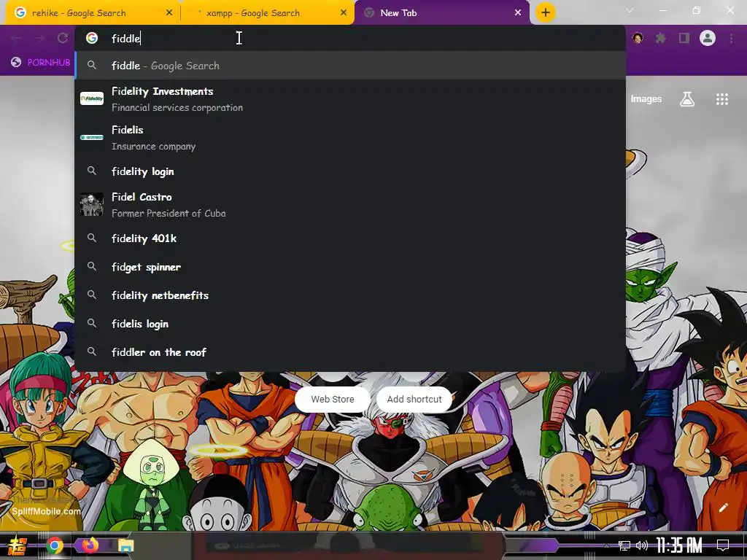Click the Start button in the taskbar
Screen dimensions: 747x560
click(x=18, y=545)
